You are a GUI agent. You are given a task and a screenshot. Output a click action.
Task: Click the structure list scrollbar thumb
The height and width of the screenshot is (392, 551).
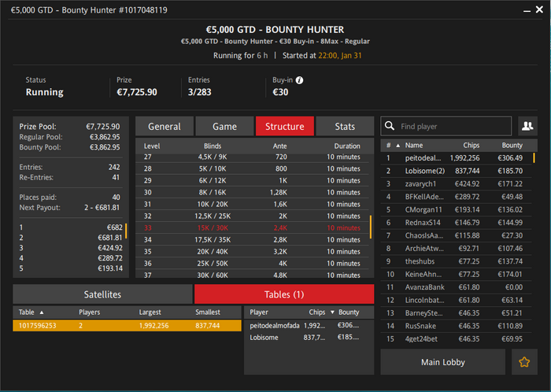pyautogui.click(x=370, y=227)
